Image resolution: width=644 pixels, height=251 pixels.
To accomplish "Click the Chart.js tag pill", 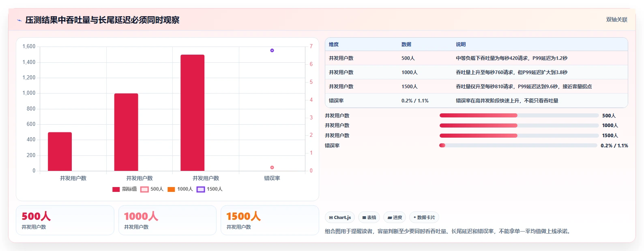I will click(340, 217).
